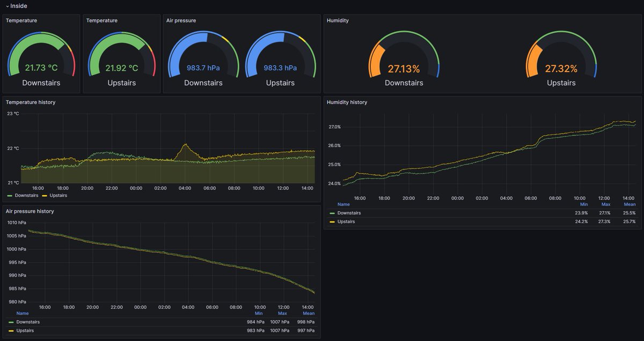644x341 pixels.
Task: Sort Humidity history legend by Max
Action: [x=606, y=204]
